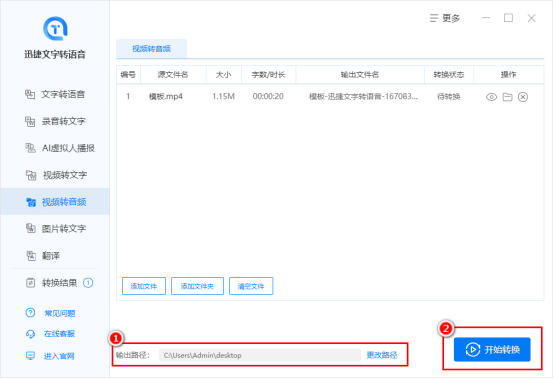Screen dimensions: 554x379
Task: Maximize the application window
Action: click(x=508, y=18)
